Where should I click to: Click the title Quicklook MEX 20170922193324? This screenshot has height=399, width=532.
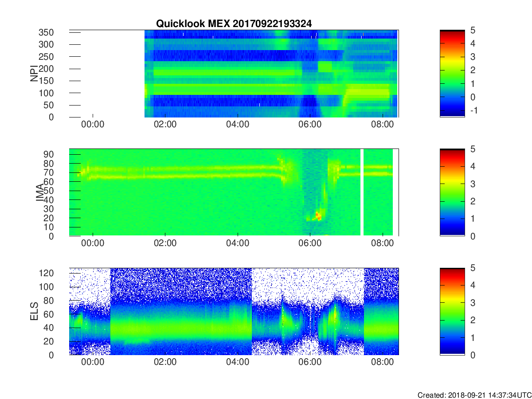[234, 24]
